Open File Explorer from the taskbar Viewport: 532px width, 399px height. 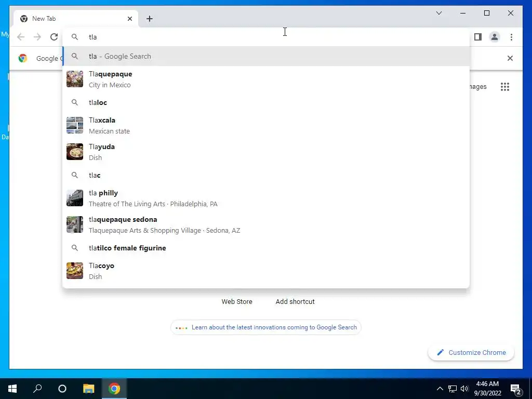point(88,389)
